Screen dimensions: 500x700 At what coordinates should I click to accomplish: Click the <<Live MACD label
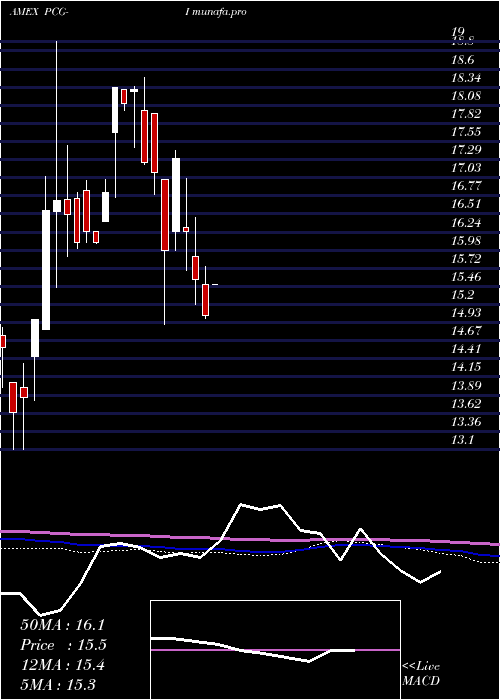[421, 674]
